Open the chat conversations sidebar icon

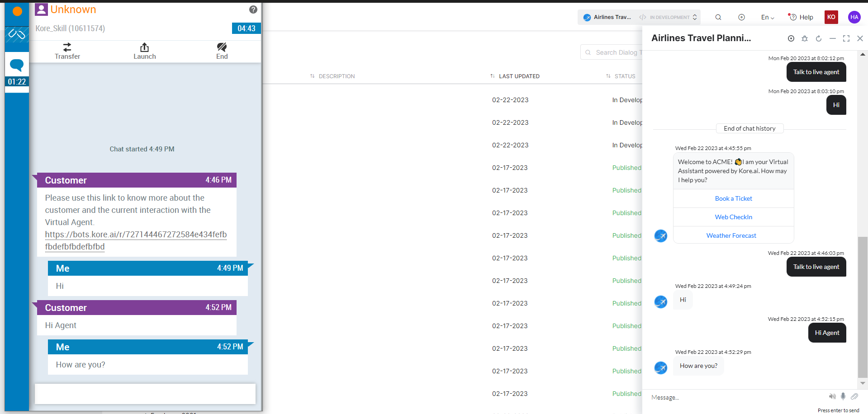pos(17,65)
